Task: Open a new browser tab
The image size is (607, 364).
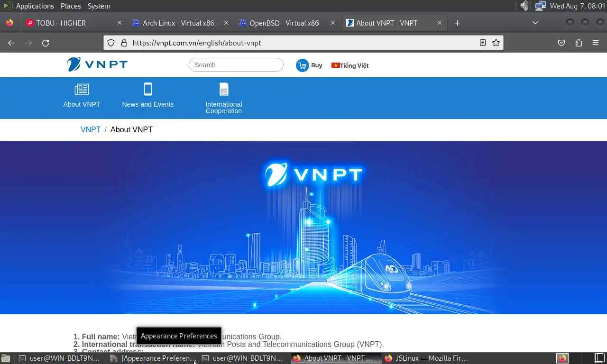Action: click(x=457, y=23)
